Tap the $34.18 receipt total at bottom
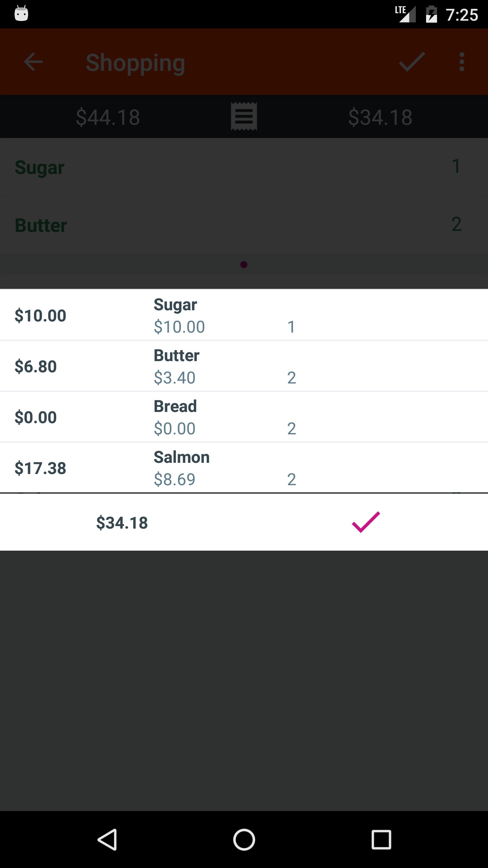Viewport: 488px width, 868px height. pos(122,522)
